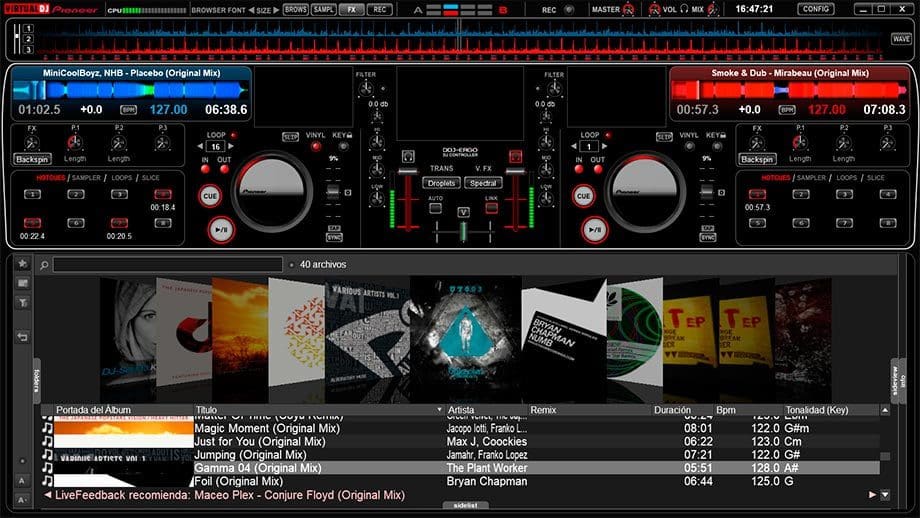
Task: Click the BROWS layout button
Action: (x=296, y=9)
